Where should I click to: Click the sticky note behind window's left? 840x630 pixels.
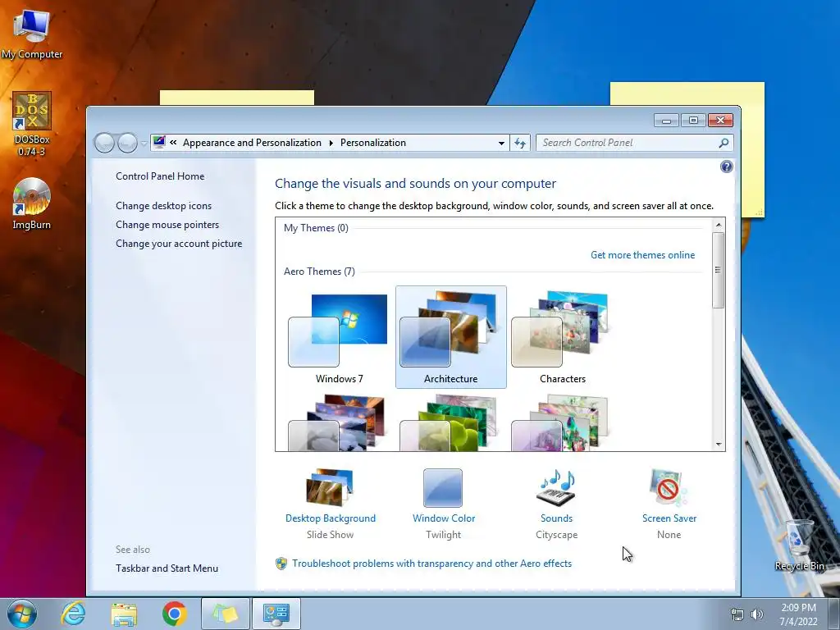click(237, 98)
